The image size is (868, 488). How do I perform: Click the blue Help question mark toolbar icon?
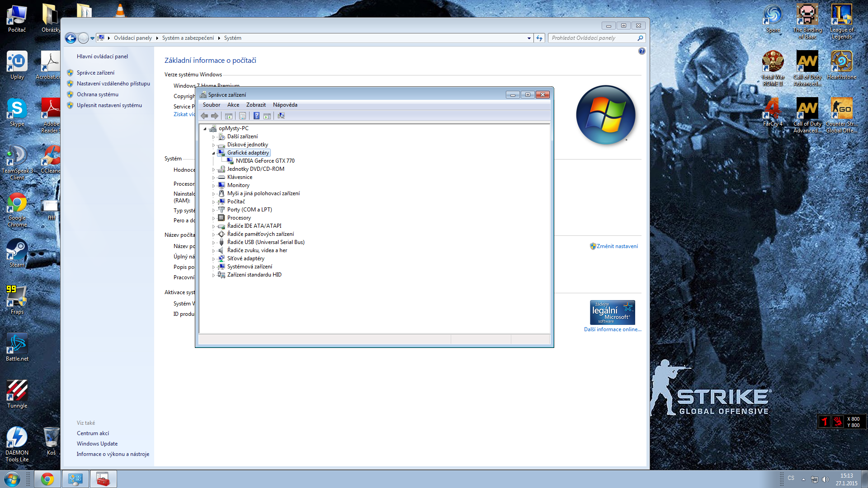(256, 116)
